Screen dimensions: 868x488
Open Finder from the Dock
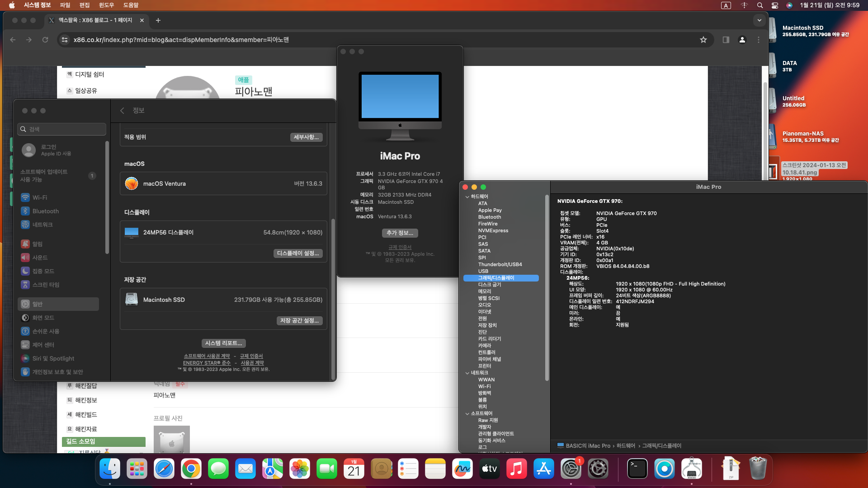tap(110, 469)
